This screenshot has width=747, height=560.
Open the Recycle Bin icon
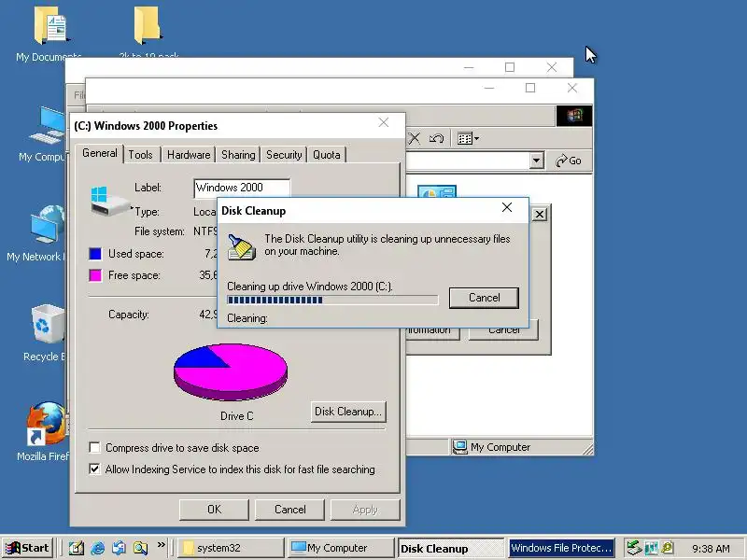pyautogui.click(x=44, y=333)
